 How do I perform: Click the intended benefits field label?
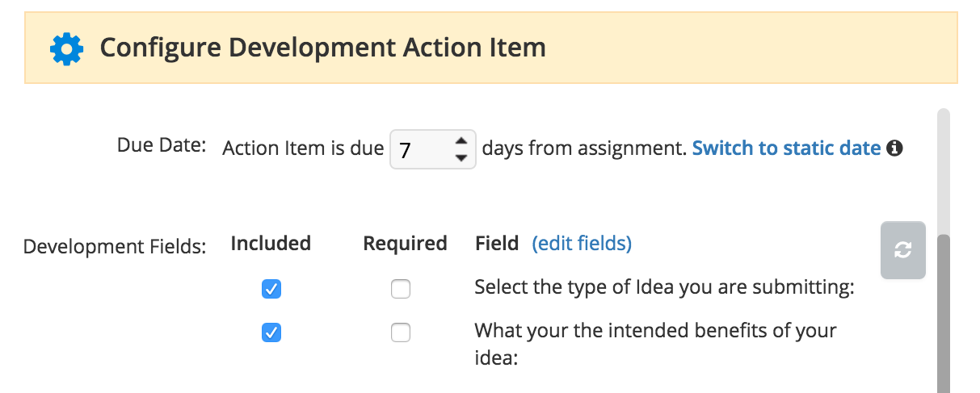pos(655,344)
